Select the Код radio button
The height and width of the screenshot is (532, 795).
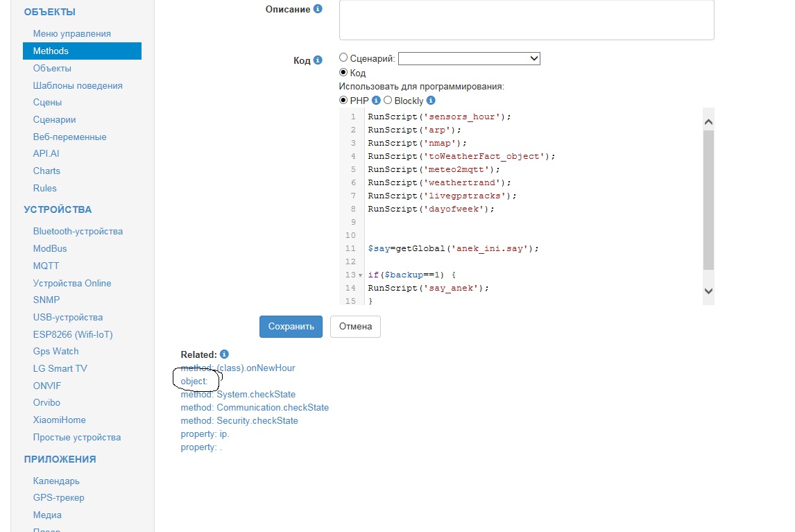[x=343, y=72]
